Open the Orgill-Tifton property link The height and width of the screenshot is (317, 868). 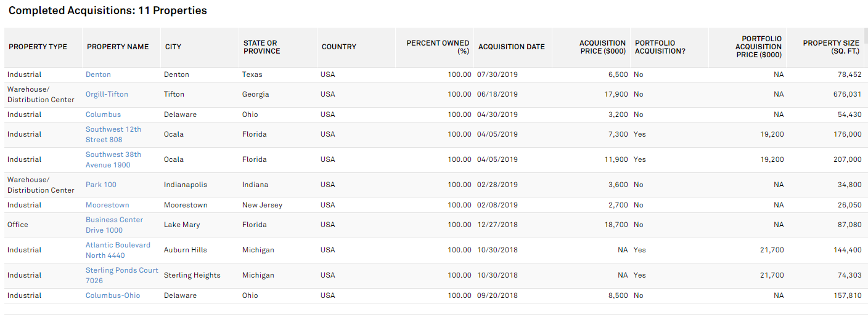[107, 94]
